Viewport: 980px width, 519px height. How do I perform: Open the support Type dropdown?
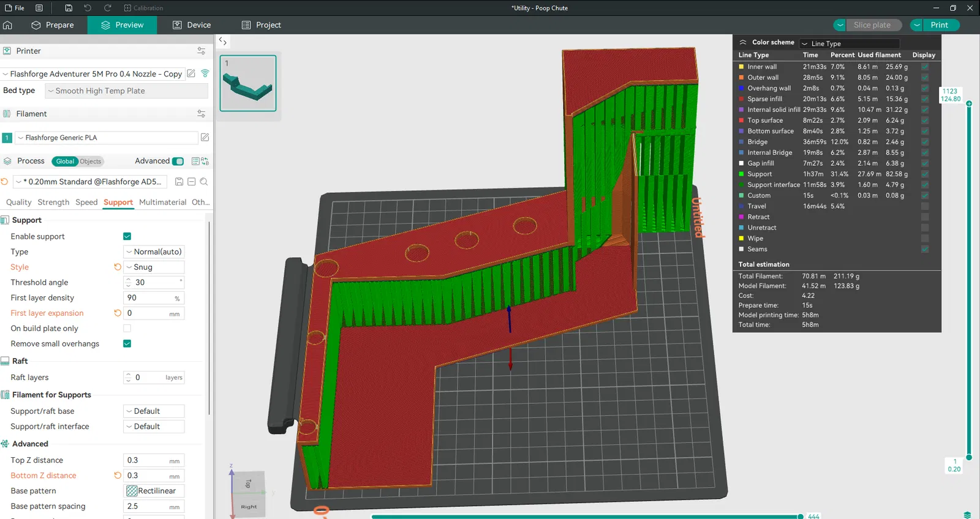(154, 252)
